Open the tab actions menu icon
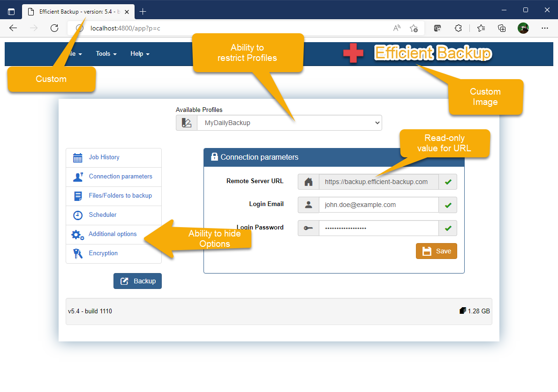 click(x=11, y=12)
